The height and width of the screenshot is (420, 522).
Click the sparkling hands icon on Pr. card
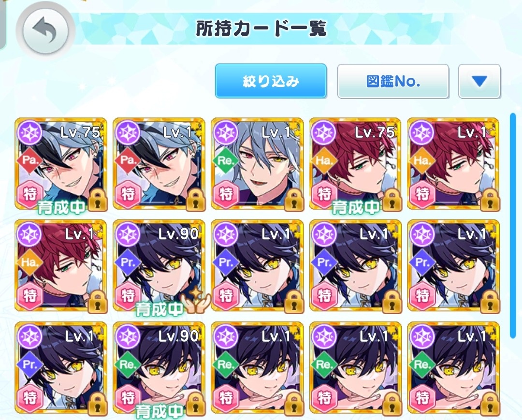pyautogui.click(x=195, y=300)
